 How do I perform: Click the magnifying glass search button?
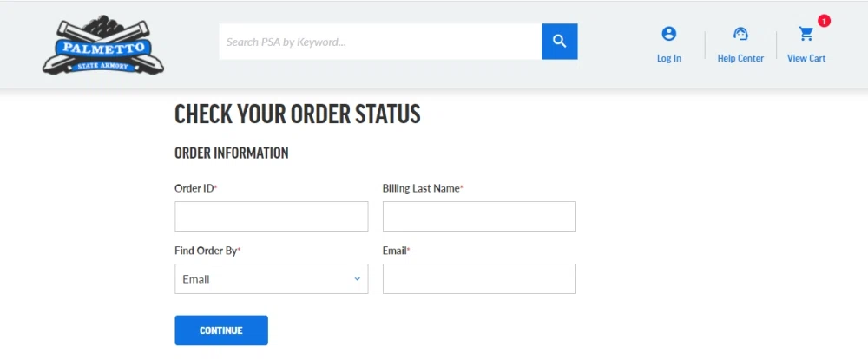click(560, 42)
